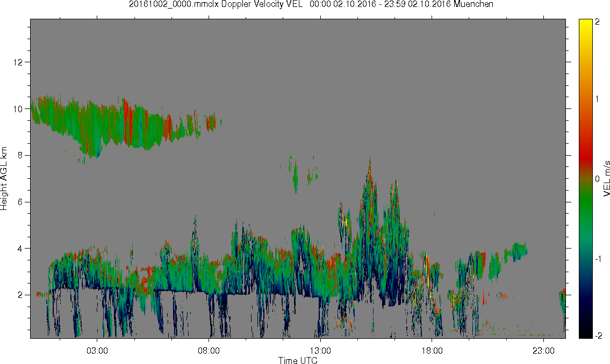Click the 08:00 time tick label

pos(209,351)
